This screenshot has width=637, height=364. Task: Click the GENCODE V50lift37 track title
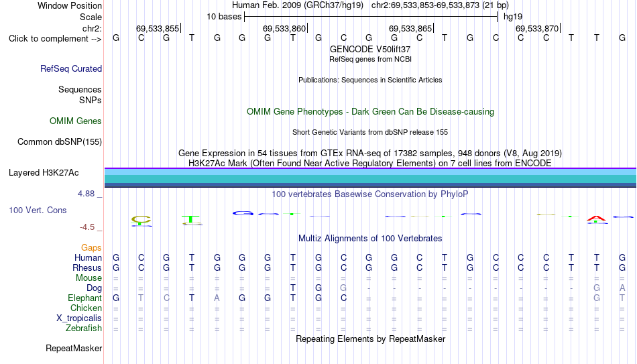pyautogui.click(x=370, y=49)
